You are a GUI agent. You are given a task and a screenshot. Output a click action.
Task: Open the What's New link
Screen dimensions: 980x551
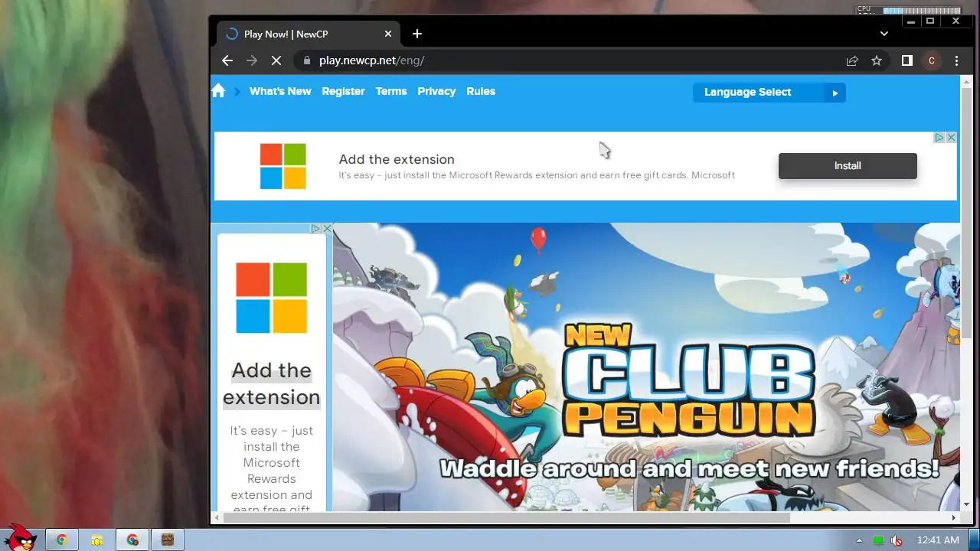pyautogui.click(x=280, y=91)
